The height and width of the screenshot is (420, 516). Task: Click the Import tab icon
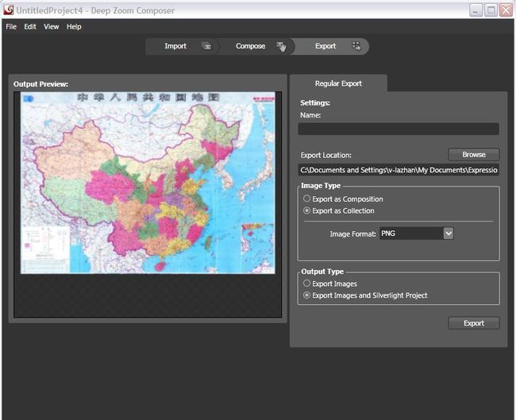(206, 46)
